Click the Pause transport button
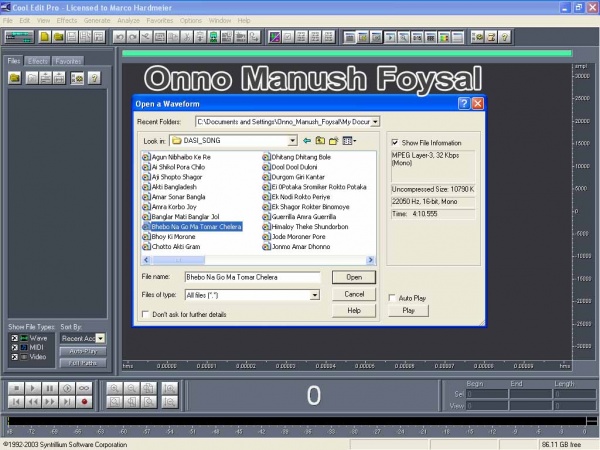600x450 pixels. coord(50,388)
